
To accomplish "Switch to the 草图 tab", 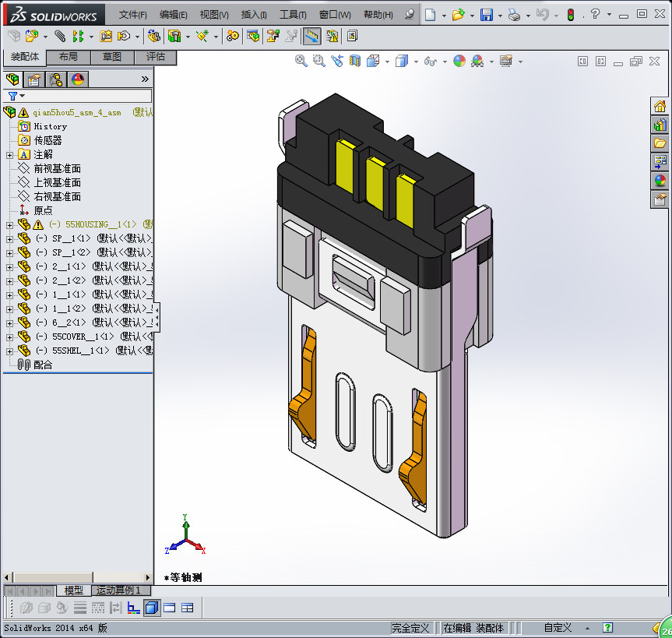I will coord(112,57).
